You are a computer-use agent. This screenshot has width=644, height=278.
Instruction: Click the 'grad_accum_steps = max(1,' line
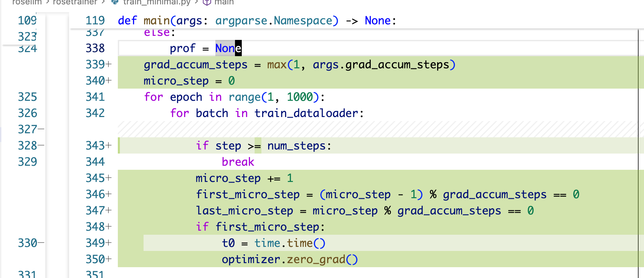(x=300, y=65)
